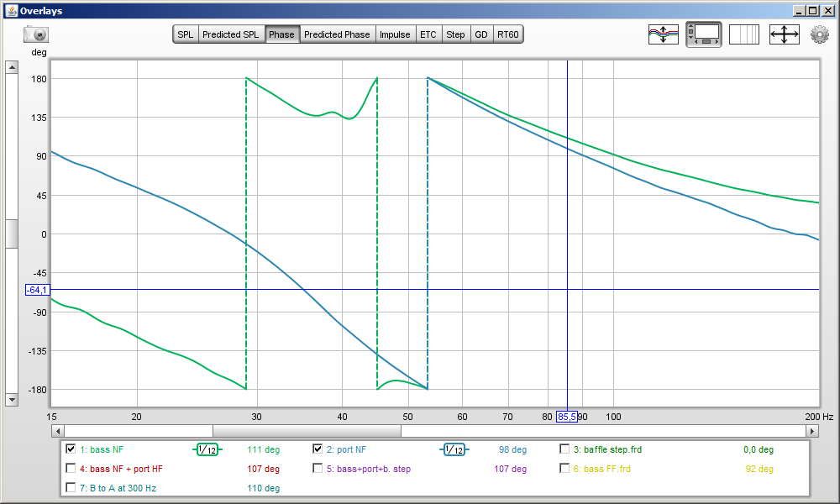Check the B to A at 300 Hz trace
The height and width of the screenshot is (504, 840).
click(x=71, y=487)
